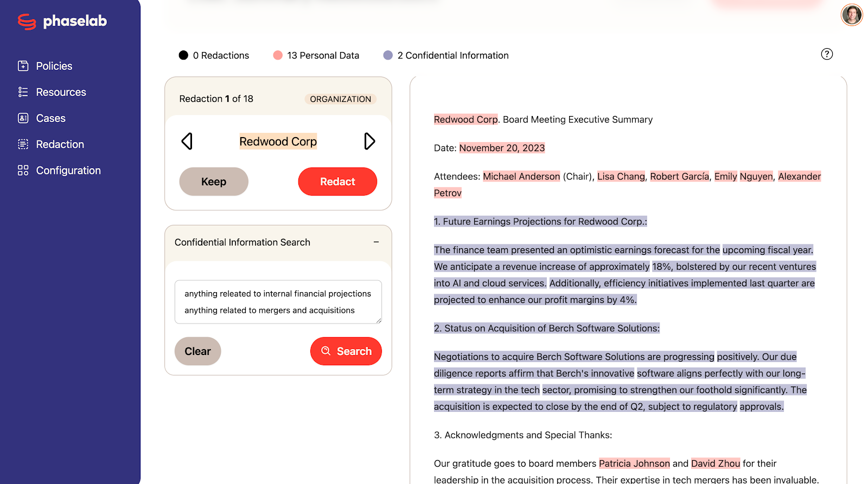Viewport: 868px width, 484px height.
Task: Select highlighted name 'Alexander'
Action: [800, 176]
